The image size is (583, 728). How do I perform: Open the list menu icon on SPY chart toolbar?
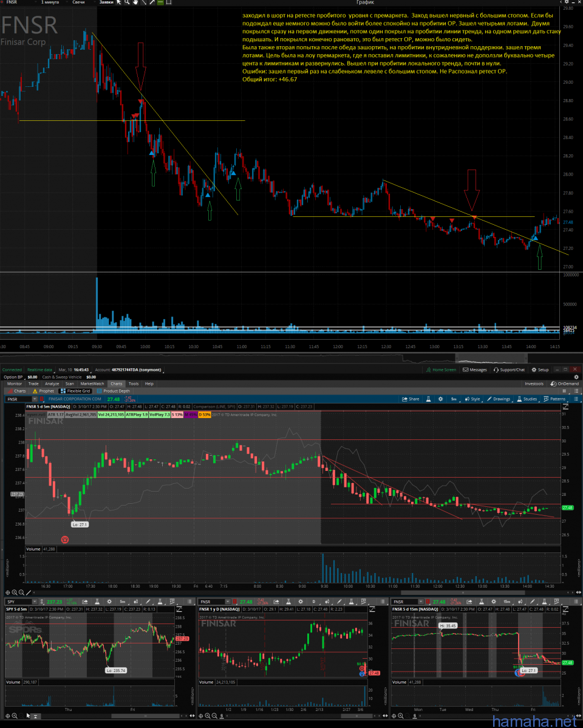point(189,602)
